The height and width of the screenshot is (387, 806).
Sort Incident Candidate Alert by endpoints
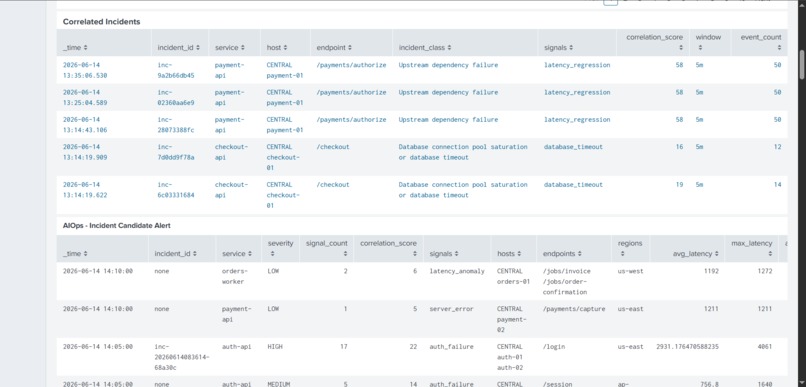(563, 253)
